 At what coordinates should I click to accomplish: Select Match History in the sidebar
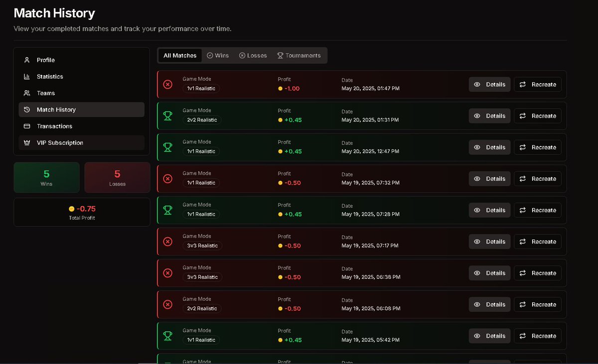pyautogui.click(x=81, y=110)
